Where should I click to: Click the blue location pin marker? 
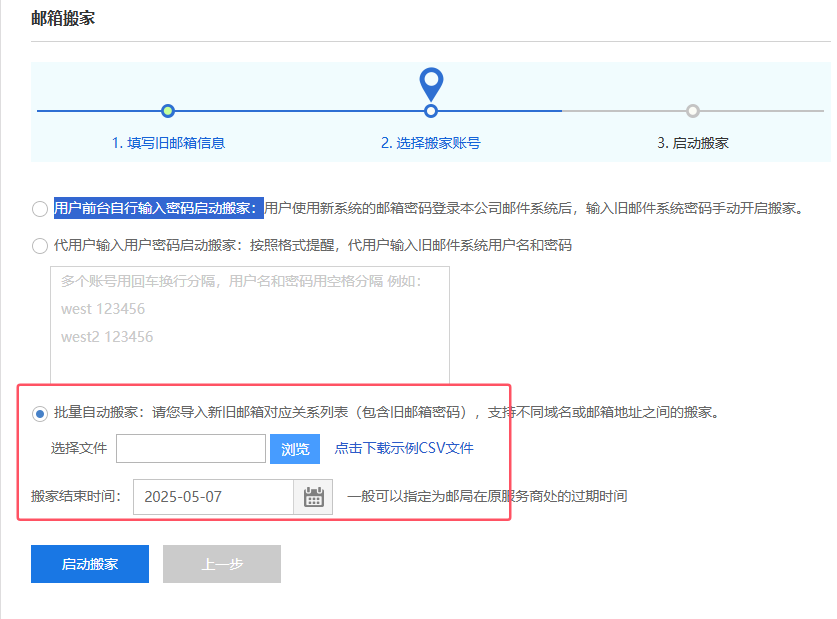(431, 82)
